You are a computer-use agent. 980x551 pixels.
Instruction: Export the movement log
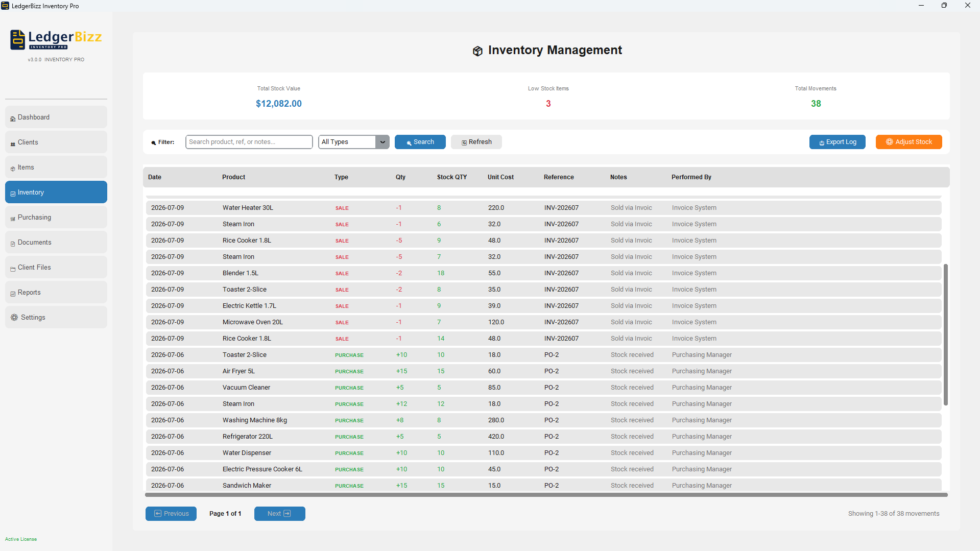pyautogui.click(x=838, y=142)
